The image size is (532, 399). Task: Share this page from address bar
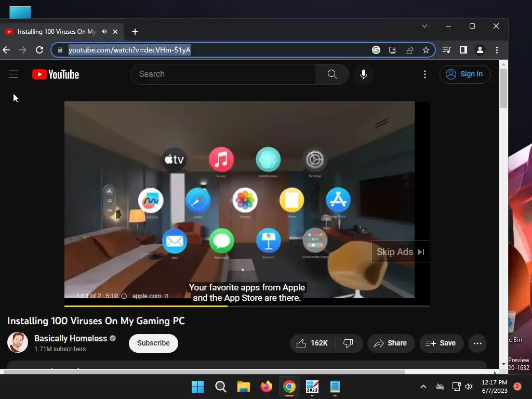(x=409, y=50)
